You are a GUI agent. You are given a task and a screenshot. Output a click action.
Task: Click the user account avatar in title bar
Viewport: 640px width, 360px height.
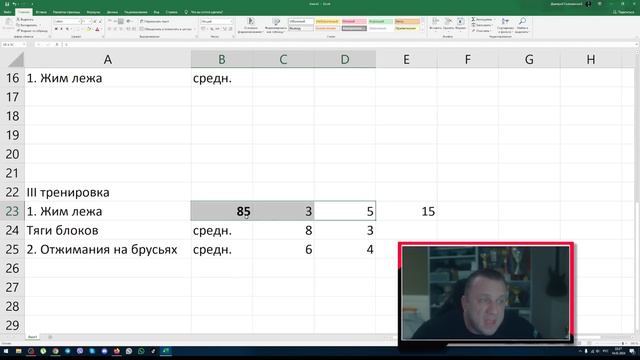click(x=588, y=4)
